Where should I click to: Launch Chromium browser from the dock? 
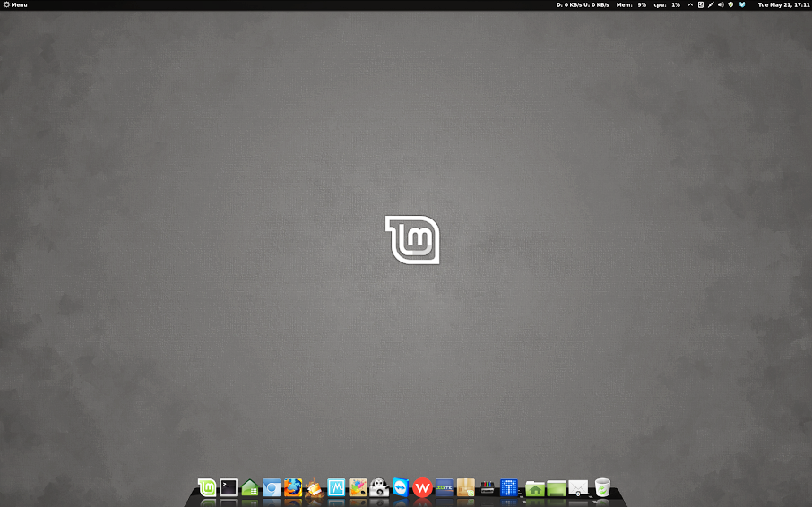(272, 488)
